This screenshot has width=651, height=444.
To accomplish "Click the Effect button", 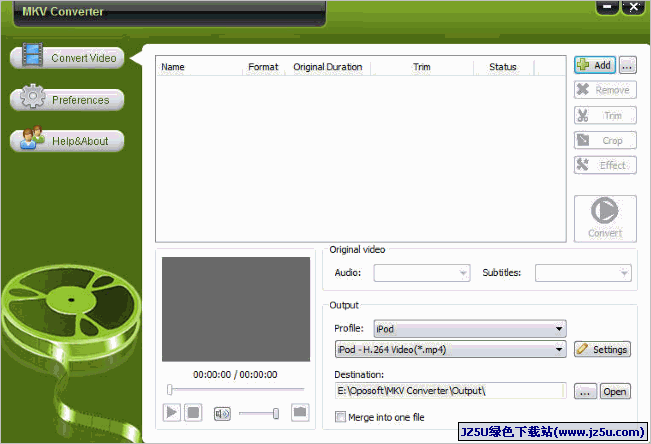I will [x=605, y=165].
